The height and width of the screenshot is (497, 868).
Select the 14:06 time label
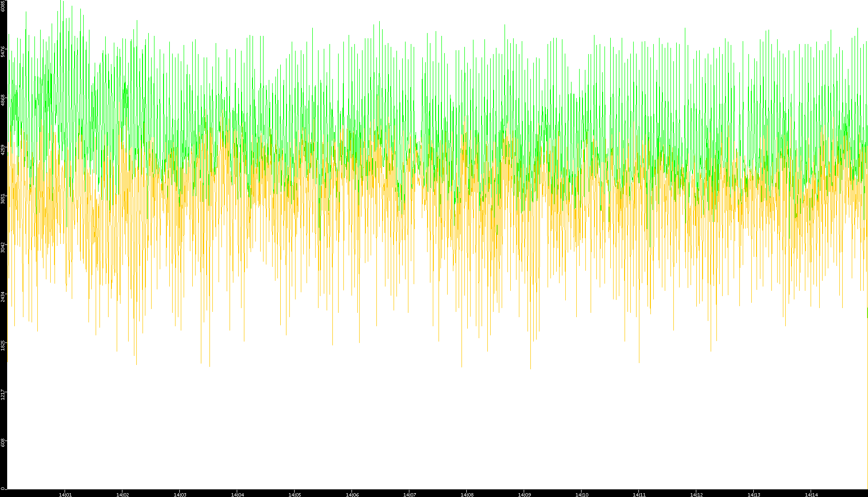352,495
